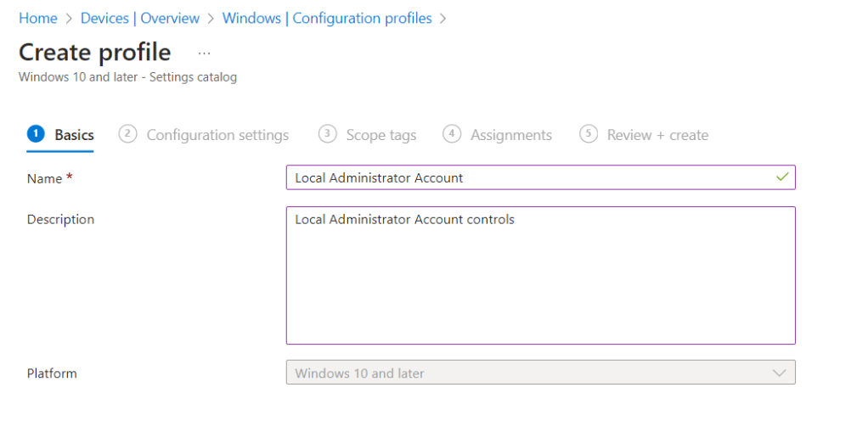Click the green validation checkmark in Name

(781, 177)
